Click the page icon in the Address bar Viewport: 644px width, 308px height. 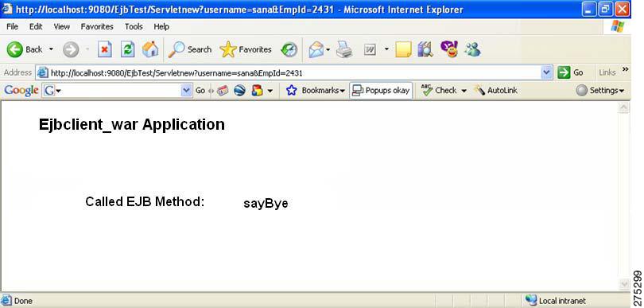click(42, 73)
